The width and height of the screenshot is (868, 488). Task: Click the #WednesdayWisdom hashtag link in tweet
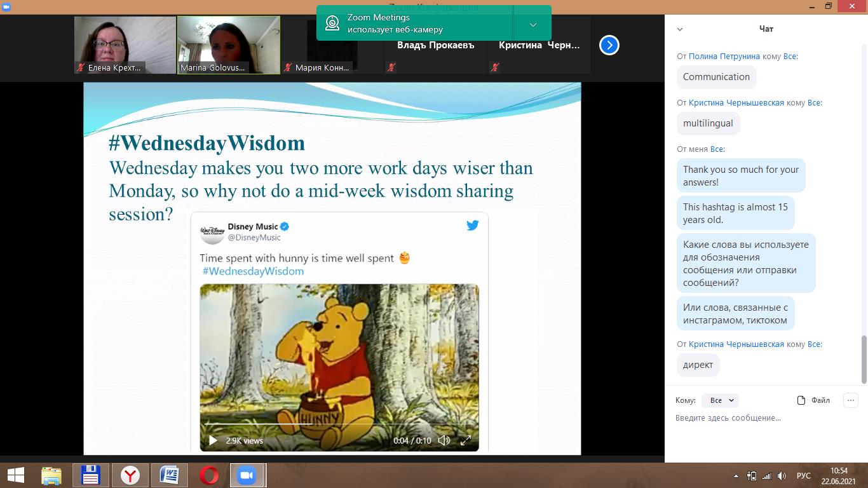253,271
